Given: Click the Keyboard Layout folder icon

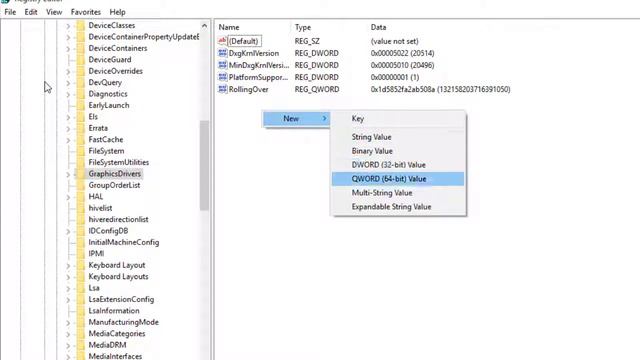Looking at the screenshot, I should [x=80, y=265].
